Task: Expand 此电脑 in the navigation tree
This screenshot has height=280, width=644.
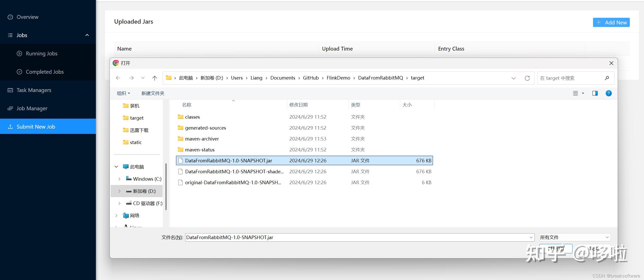Action: point(116,166)
